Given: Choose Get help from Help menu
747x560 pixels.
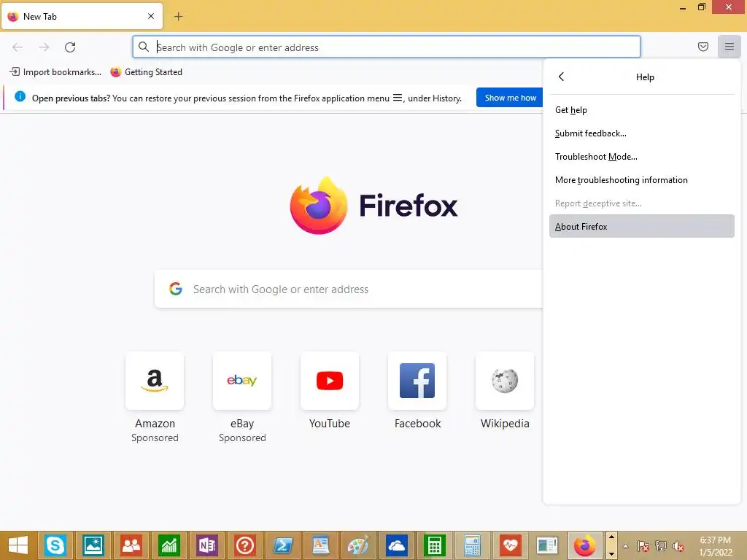Looking at the screenshot, I should click(641, 110).
